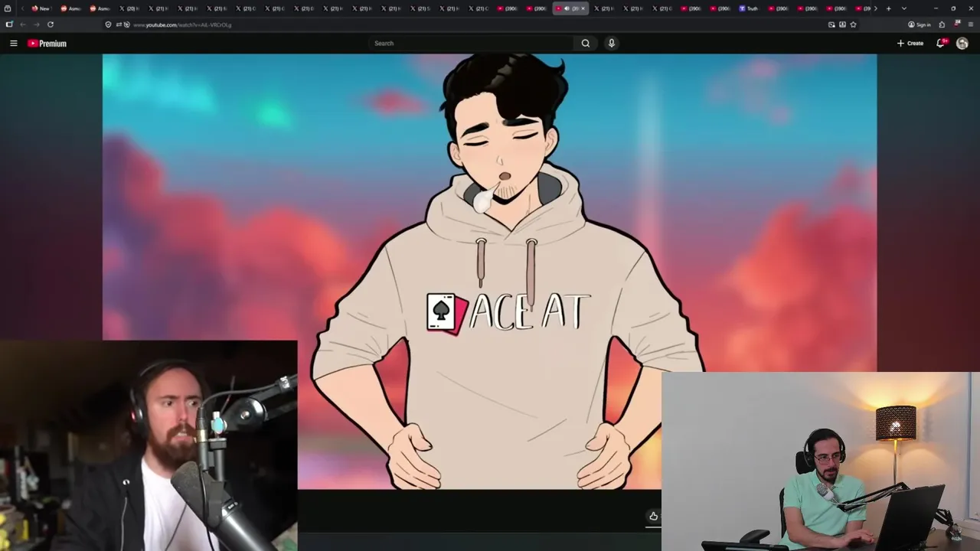
Task: Go back in browser history
Action: (23, 24)
